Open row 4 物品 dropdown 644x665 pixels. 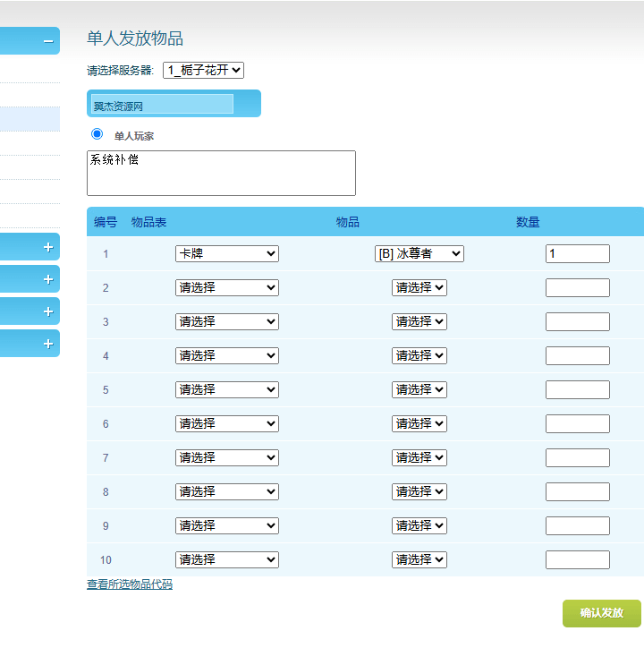point(419,355)
